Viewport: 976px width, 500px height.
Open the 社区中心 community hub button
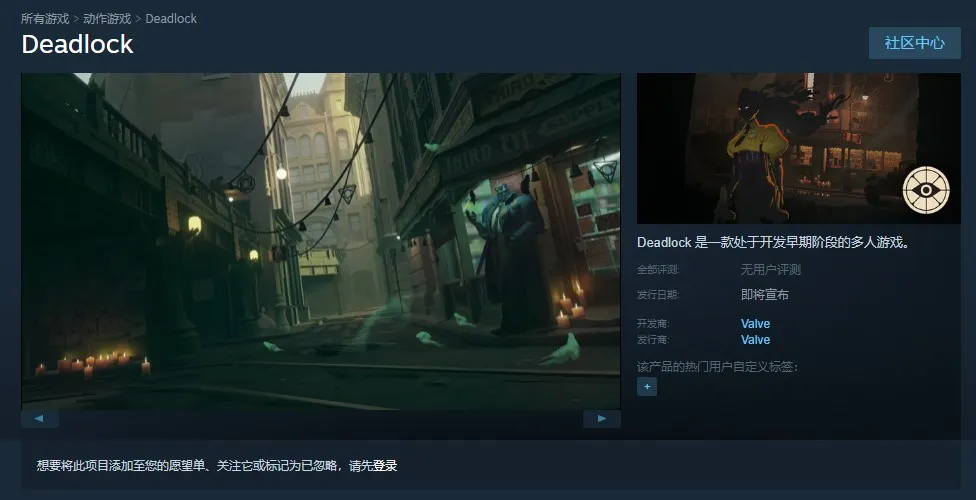pos(914,43)
